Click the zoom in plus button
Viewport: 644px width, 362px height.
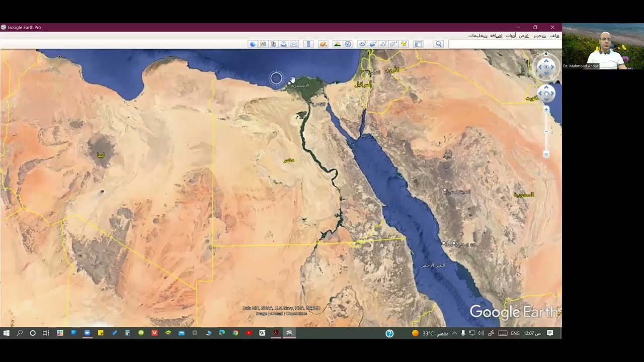(546, 109)
